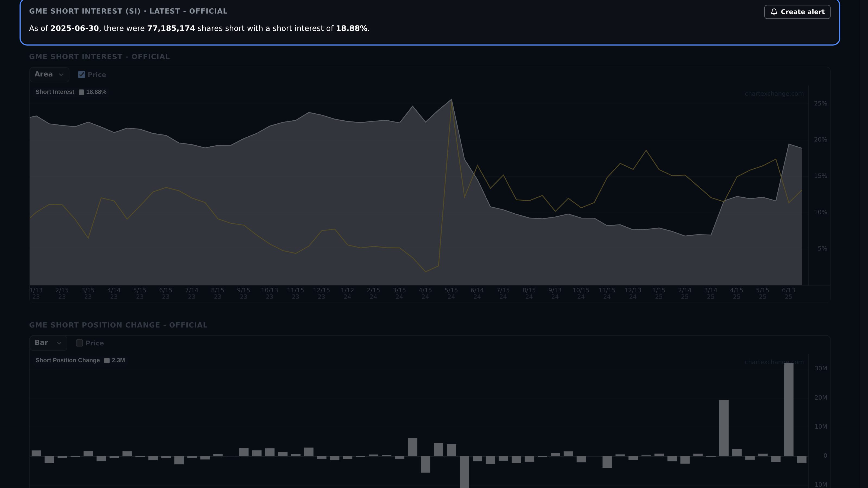868x488 pixels.
Task: Click the 5/15 24 label on the date axis
Action: (451, 293)
